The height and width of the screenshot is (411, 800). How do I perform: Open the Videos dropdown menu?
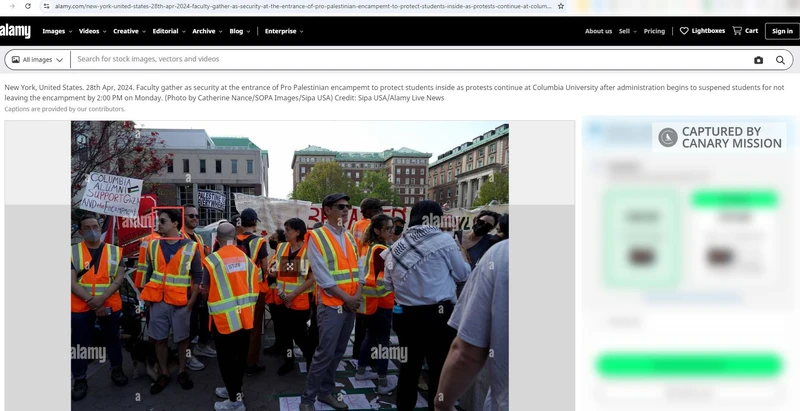click(x=91, y=31)
